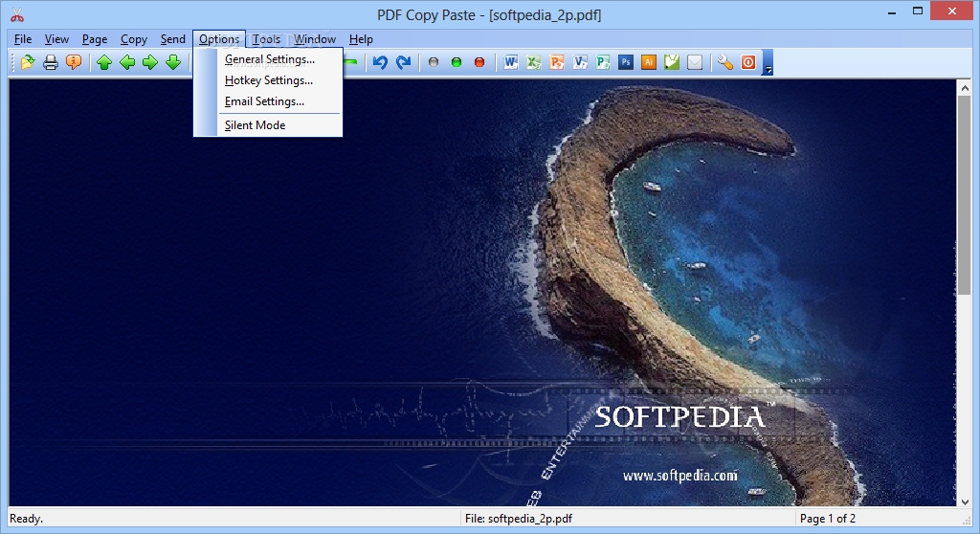Image resolution: width=980 pixels, height=534 pixels.
Task: Send selection to PowerPoint icon
Action: (557, 62)
